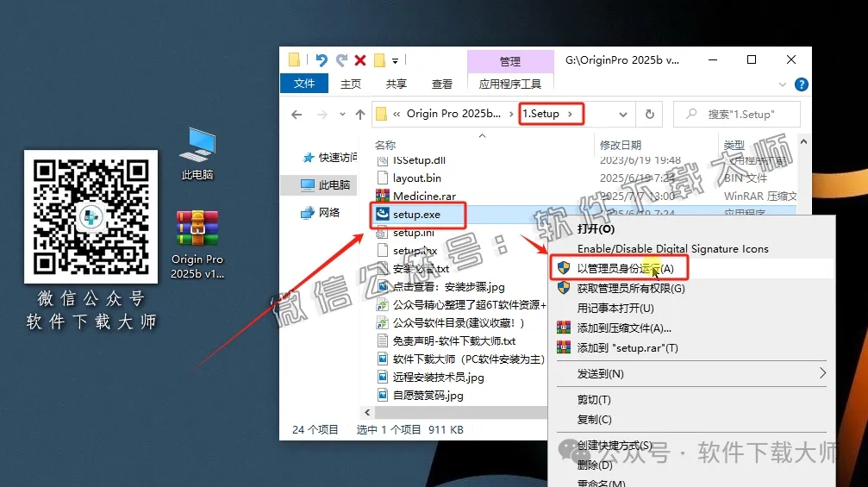
Task: Open the 文件 tab
Action: coord(304,83)
